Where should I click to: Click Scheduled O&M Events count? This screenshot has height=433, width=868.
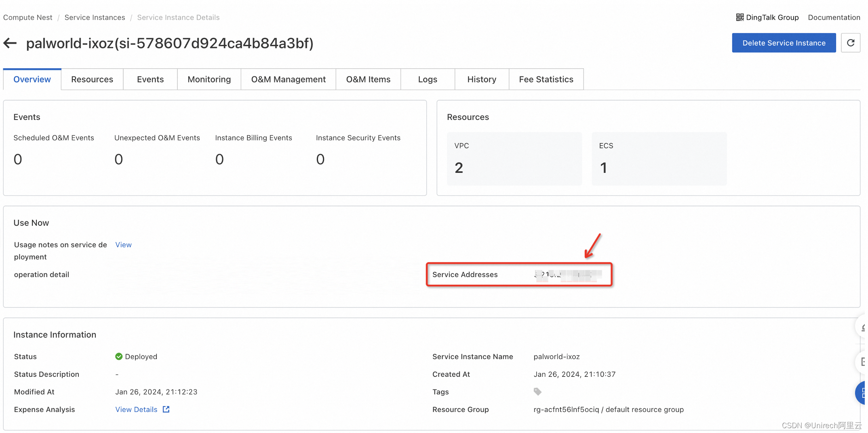pyautogui.click(x=18, y=159)
